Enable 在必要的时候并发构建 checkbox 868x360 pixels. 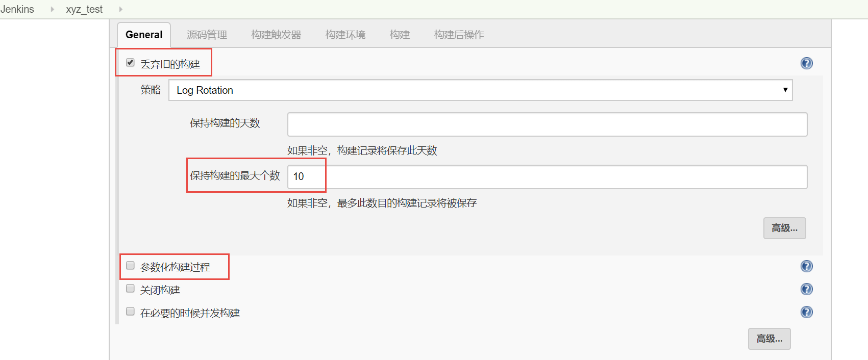point(130,312)
